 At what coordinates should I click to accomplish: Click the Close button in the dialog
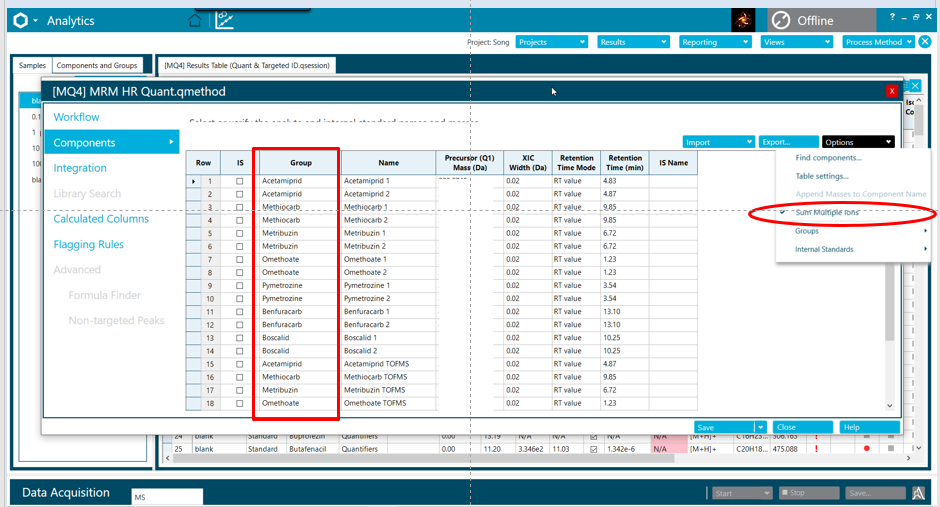coord(802,427)
